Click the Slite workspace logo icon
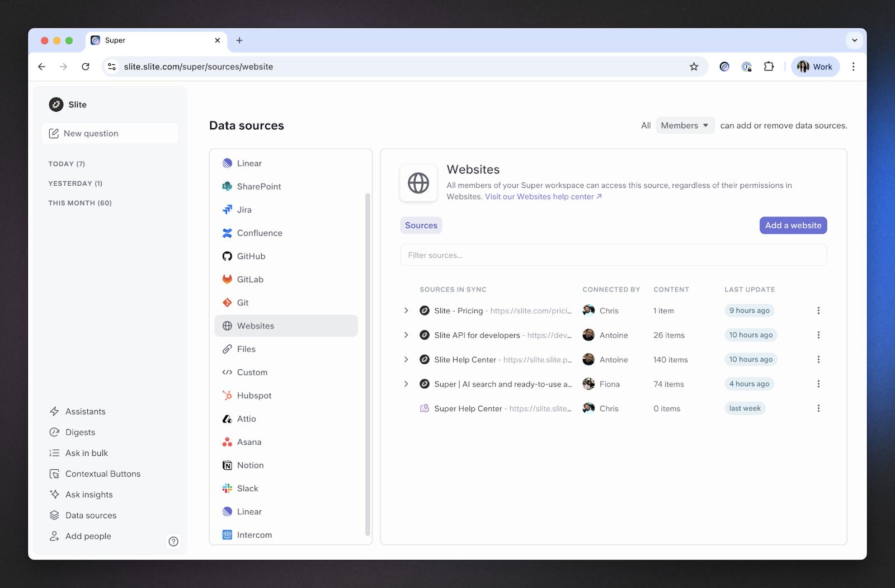 coord(56,105)
